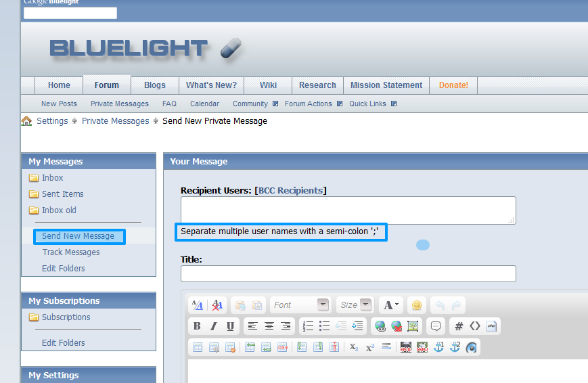Insert table column after icon

point(318,347)
